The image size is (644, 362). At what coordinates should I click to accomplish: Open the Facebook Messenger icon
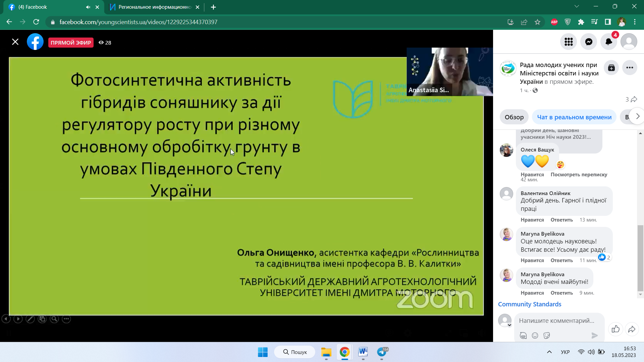pos(589,42)
